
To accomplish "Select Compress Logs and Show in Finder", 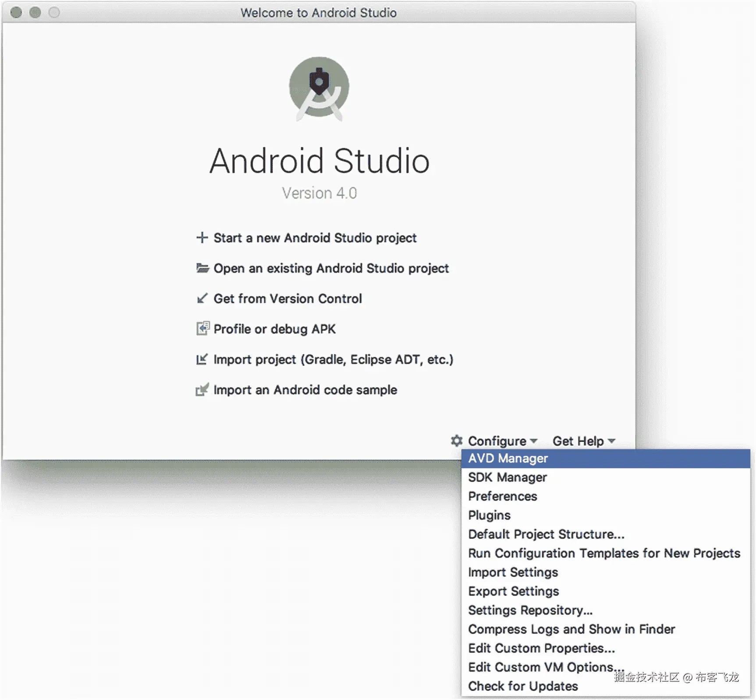I will coord(606,629).
